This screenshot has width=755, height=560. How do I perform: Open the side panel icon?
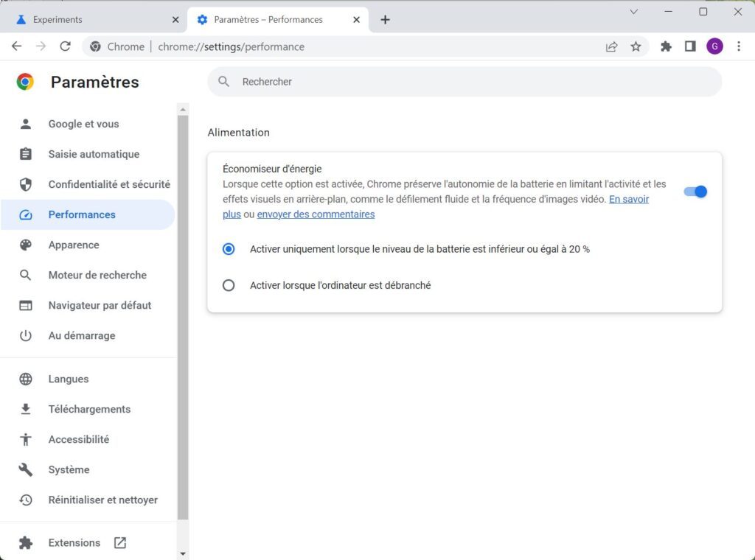pos(690,46)
